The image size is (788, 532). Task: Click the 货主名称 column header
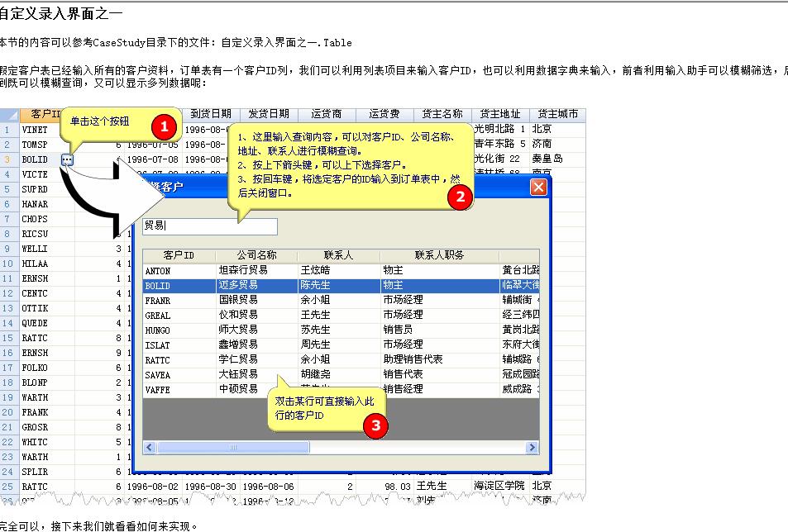pyautogui.click(x=442, y=115)
